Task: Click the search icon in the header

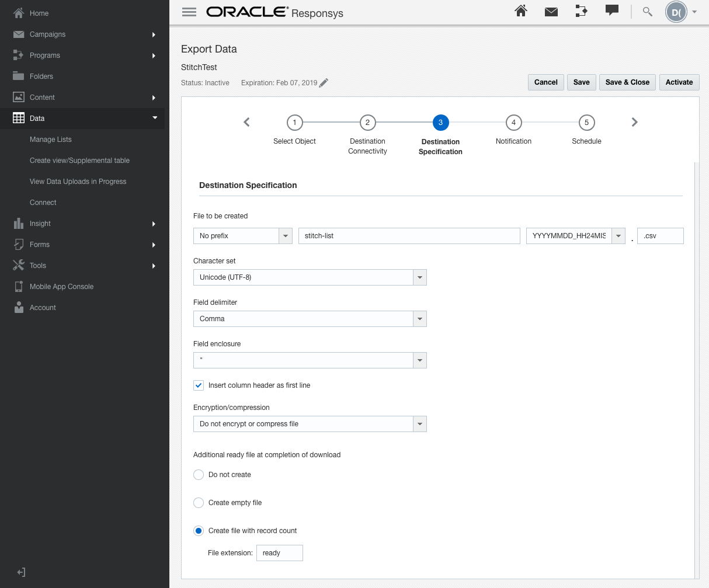Action: pyautogui.click(x=647, y=11)
